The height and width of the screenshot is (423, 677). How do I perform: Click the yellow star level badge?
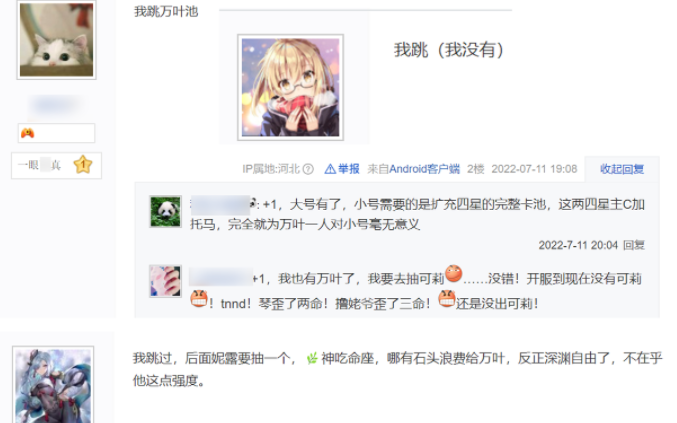point(83,164)
